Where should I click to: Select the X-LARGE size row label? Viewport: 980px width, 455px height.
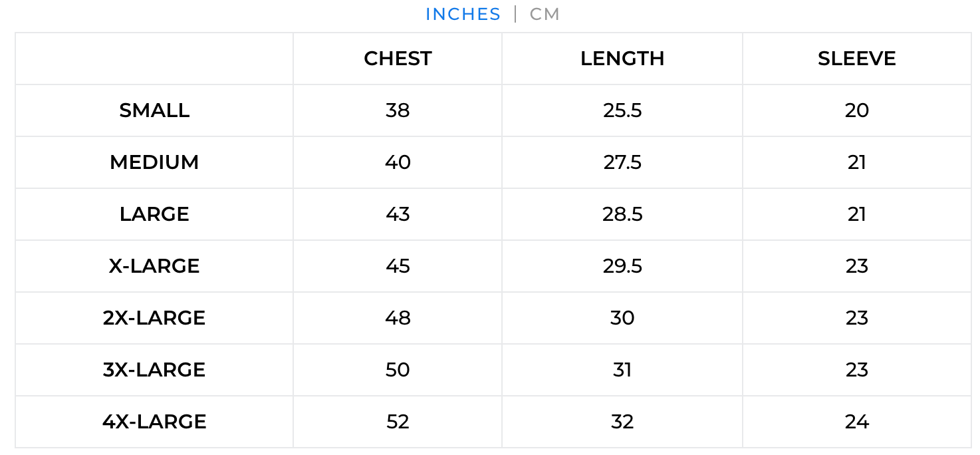(154, 266)
